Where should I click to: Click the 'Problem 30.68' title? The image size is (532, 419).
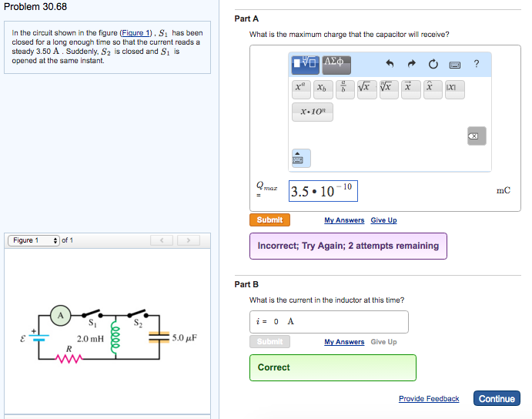(x=35, y=7)
